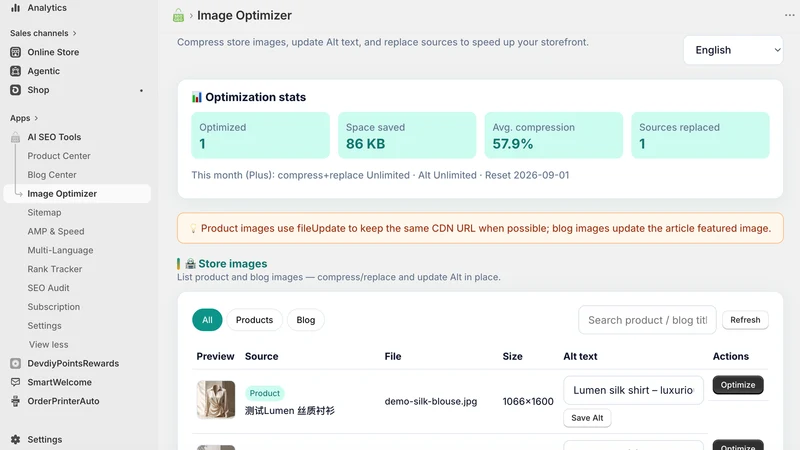Expand the Sales channels section
This screenshot has width=800, height=450.
click(x=74, y=33)
